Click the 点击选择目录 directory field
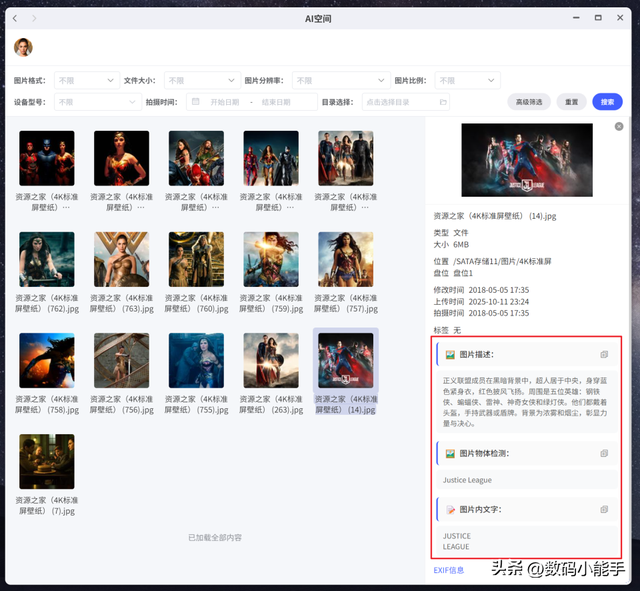640x591 pixels. [406, 102]
